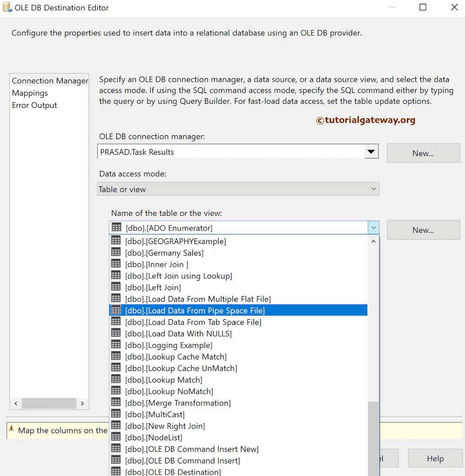Click the table icon next to [dbo].[NodeList]
The width and height of the screenshot is (465, 476).
(115, 437)
